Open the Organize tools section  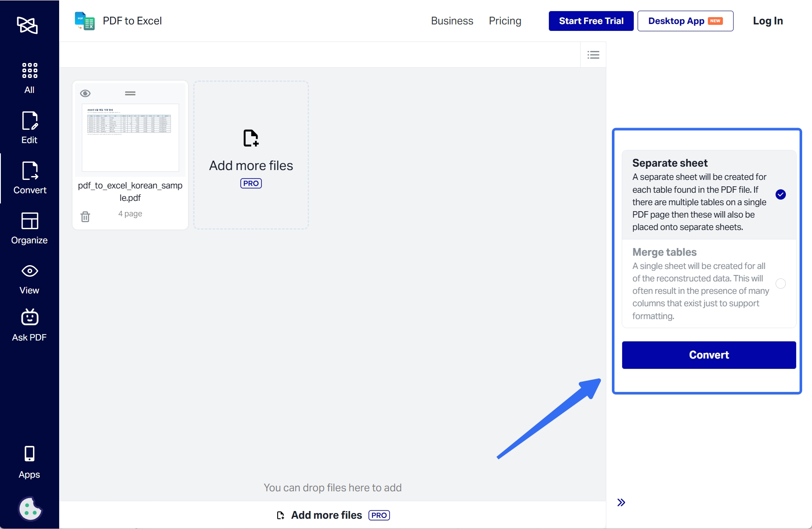click(x=29, y=228)
